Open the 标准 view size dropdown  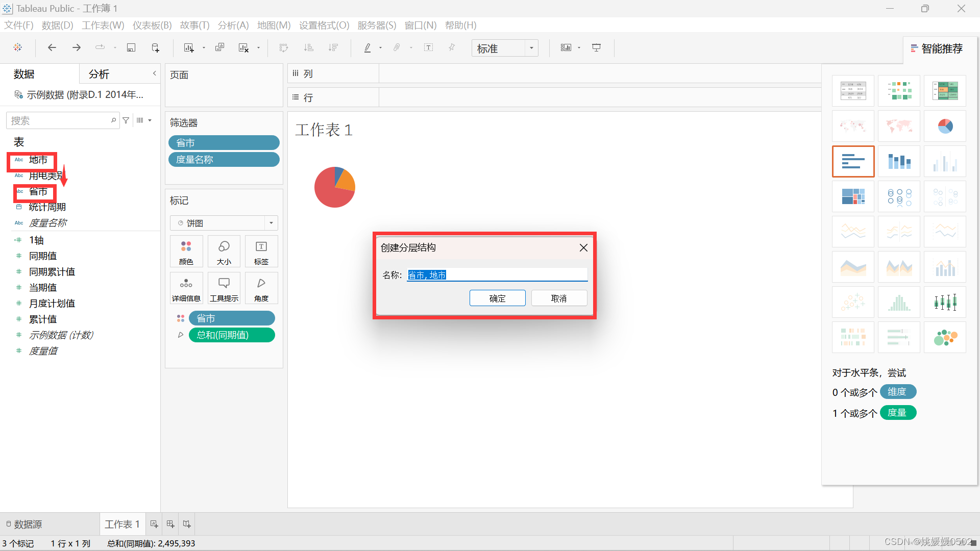point(531,48)
